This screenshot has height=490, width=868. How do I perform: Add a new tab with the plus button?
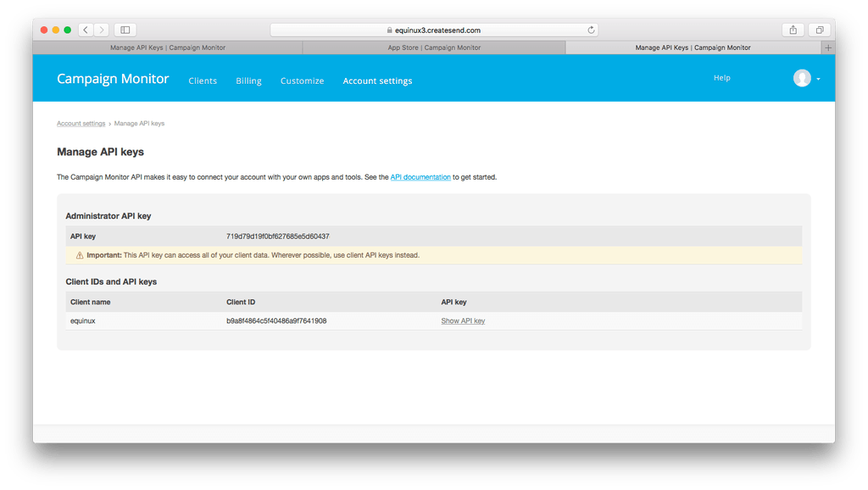(828, 47)
